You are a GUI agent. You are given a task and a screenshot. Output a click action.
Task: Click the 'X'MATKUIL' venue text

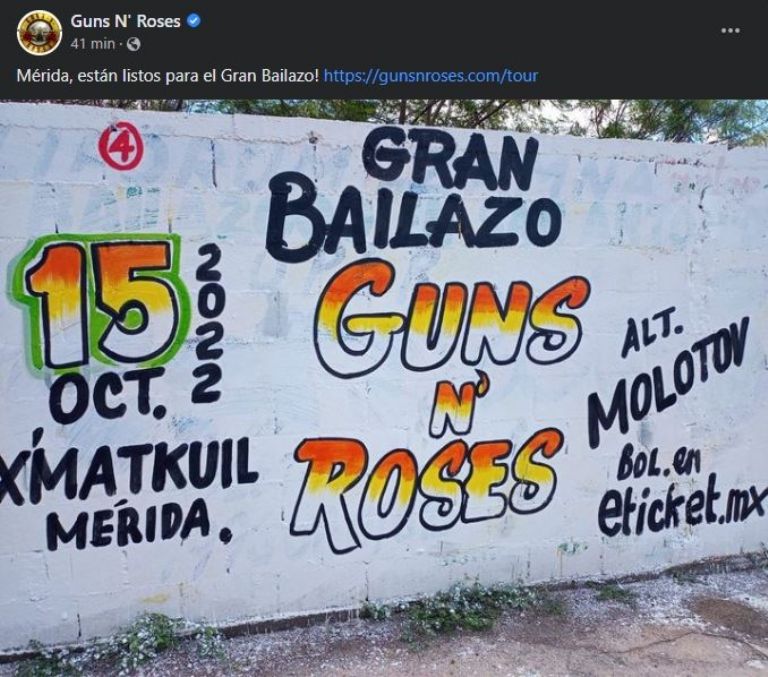128,470
